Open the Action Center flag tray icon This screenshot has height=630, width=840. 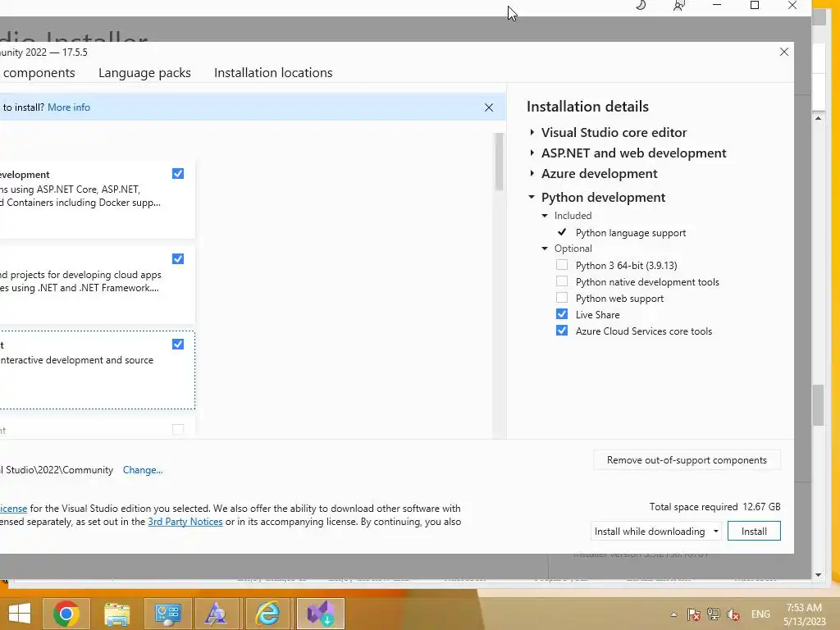[694, 614]
